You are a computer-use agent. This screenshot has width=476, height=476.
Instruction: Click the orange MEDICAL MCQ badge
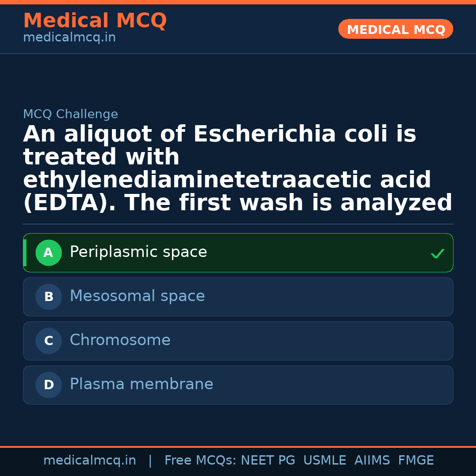tap(396, 30)
